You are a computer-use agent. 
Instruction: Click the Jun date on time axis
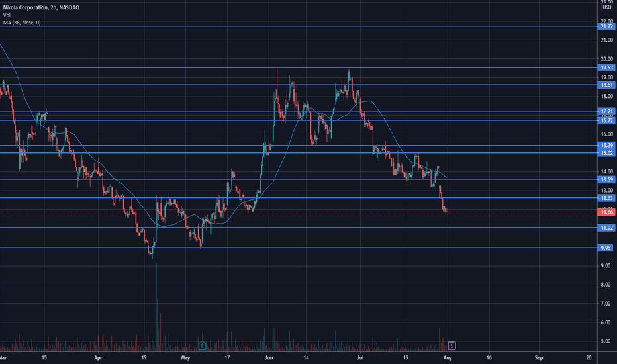coord(269,357)
